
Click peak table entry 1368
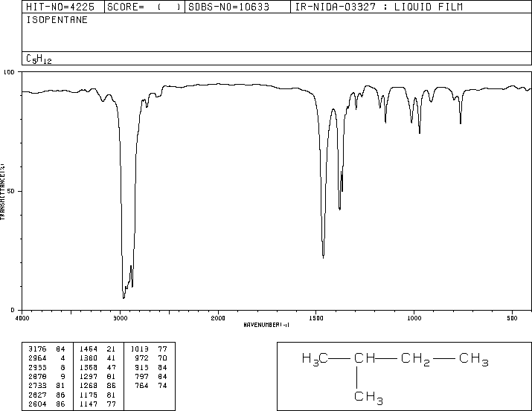(89, 367)
